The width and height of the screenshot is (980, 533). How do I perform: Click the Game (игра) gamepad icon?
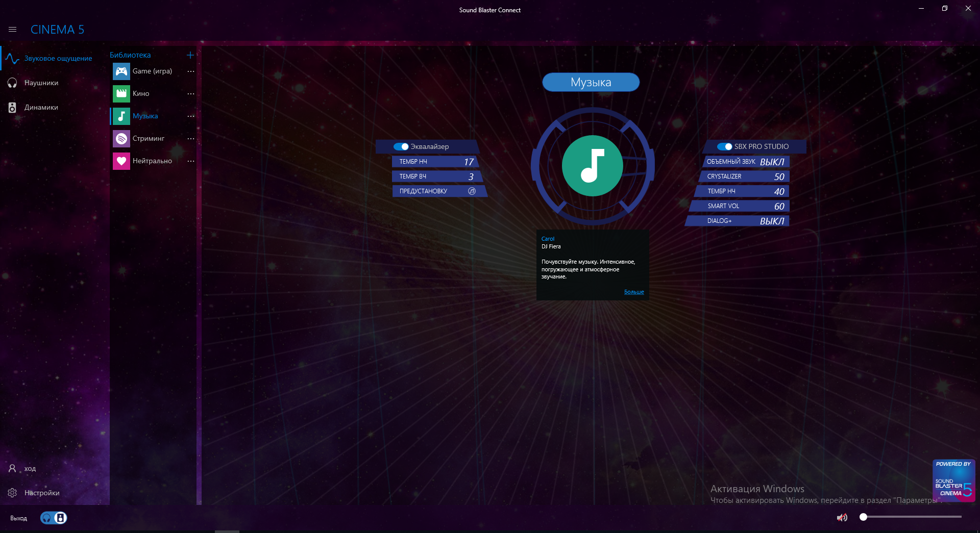[121, 71]
